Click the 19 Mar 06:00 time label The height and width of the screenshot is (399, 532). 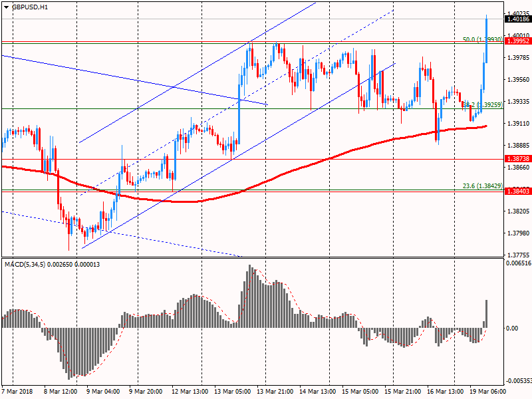tap(488, 392)
